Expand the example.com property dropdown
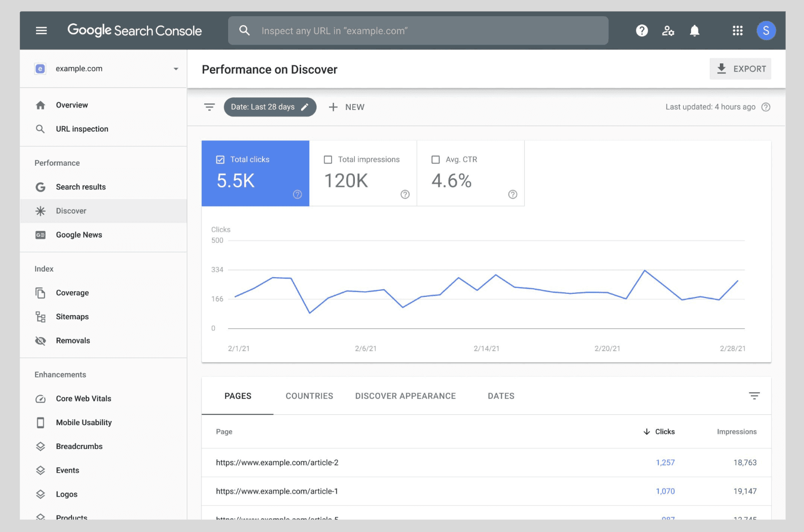This screenshot has width=804, height=532. tap(175, 69)
